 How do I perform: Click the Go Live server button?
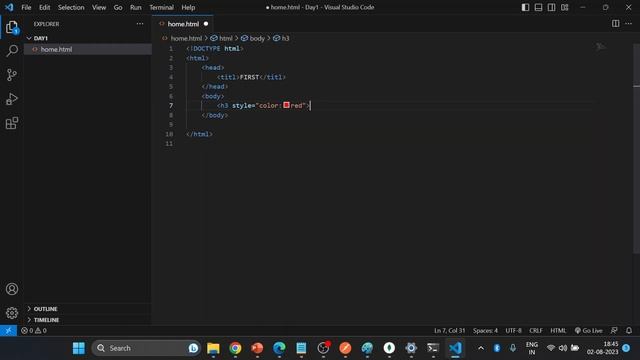[x=588, y=331]
